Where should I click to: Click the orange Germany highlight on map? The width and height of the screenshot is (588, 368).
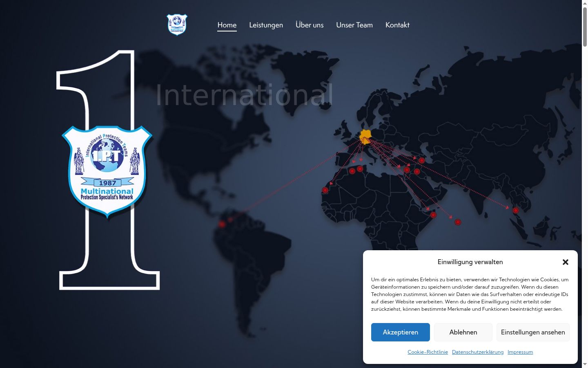pyautogui.click(x=365, y=137)
